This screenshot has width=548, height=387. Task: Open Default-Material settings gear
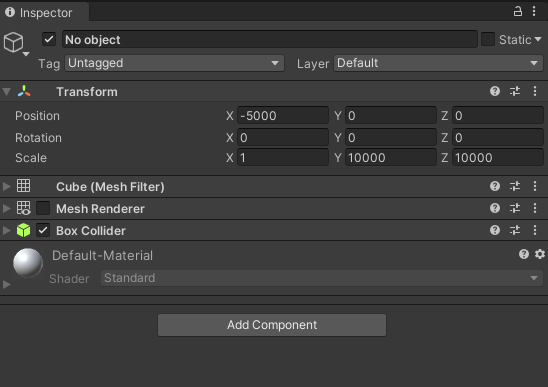540,254
